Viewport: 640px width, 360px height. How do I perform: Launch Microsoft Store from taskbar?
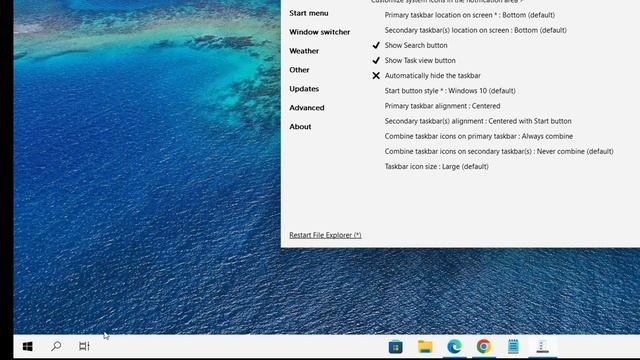(x=396, y=347)
